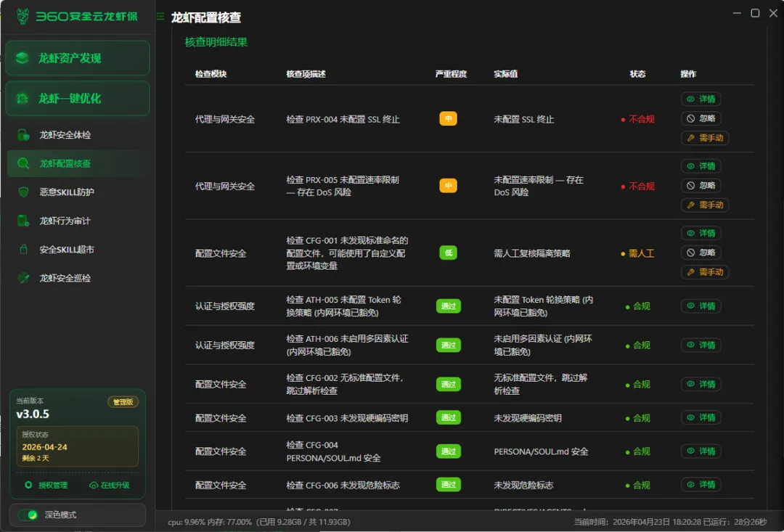Click the 360 lobster logo icon
Viewport: 784px width, 532px height.
point(23,16)
